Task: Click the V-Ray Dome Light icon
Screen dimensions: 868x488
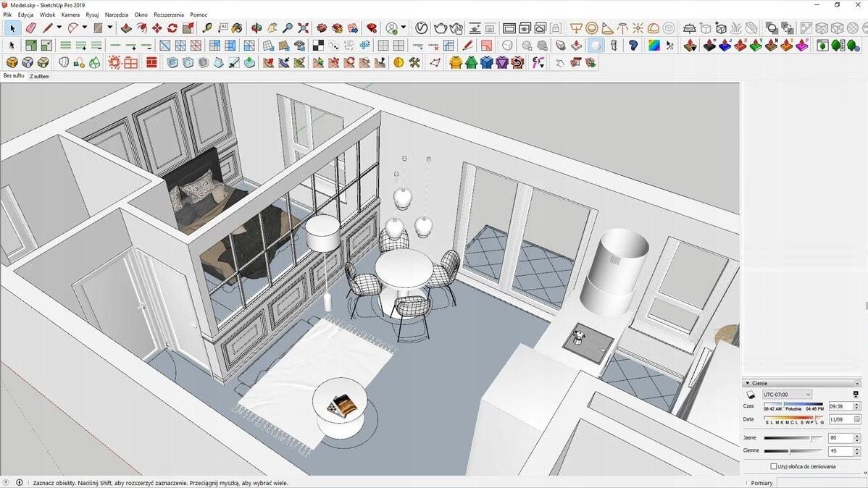Action: (x=654, y=28)
